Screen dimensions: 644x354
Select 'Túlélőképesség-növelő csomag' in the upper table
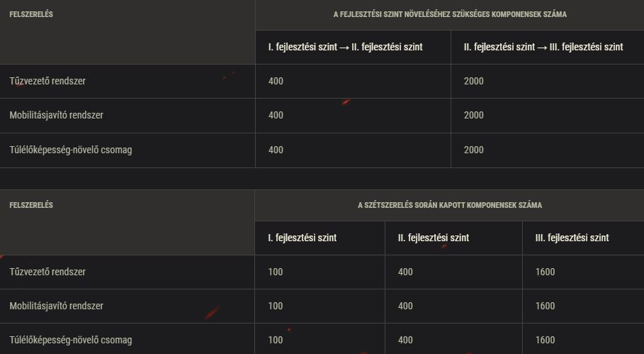pos(71,150)
